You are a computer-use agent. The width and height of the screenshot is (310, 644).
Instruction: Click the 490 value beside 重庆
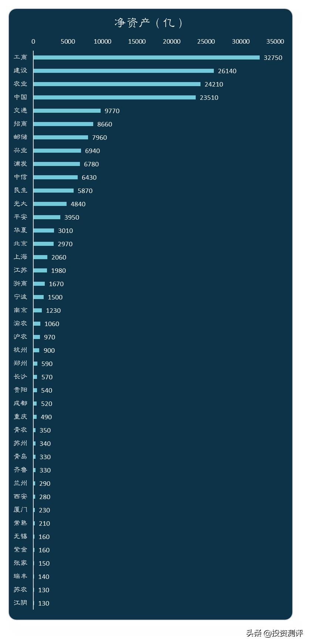(x=46, y=417)
